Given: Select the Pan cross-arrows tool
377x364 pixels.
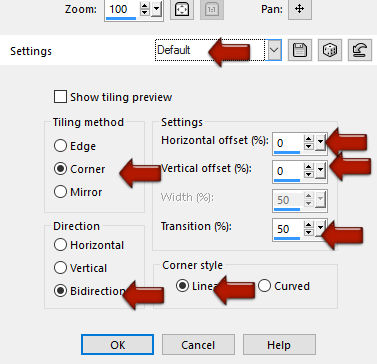Looking at the screenshot, I should coord(300,9).
